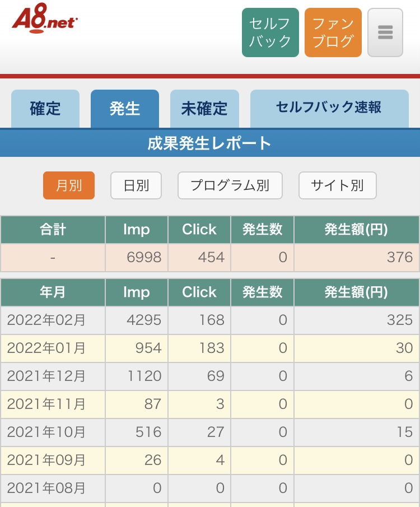Switch report view to 日別

click(136, 185)
